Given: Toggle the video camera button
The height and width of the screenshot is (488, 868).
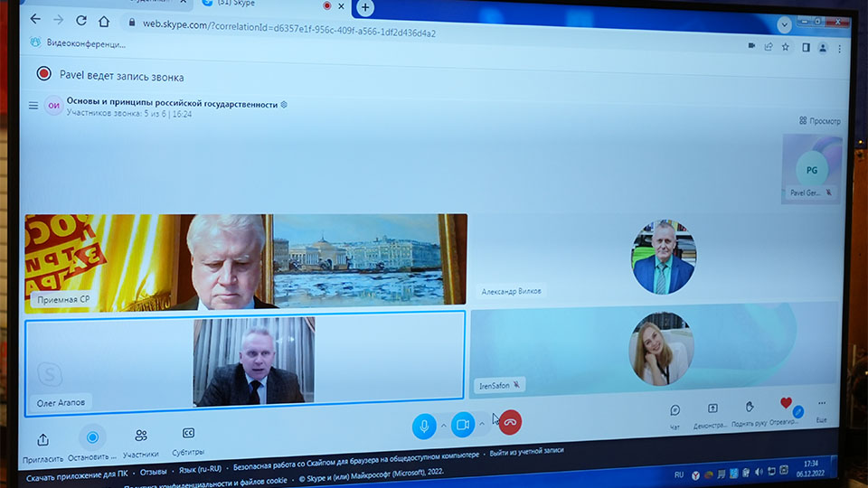Looking at the screenshot, I should click(463, 424).
